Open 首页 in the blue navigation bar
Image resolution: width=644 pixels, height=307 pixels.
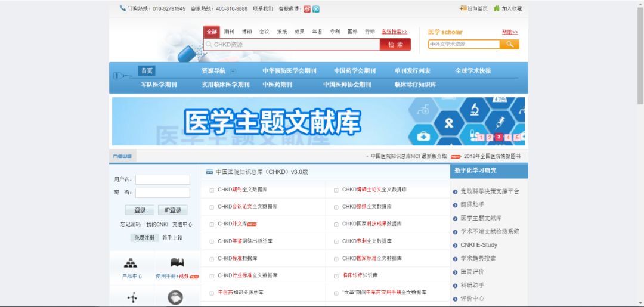[147, 70]
